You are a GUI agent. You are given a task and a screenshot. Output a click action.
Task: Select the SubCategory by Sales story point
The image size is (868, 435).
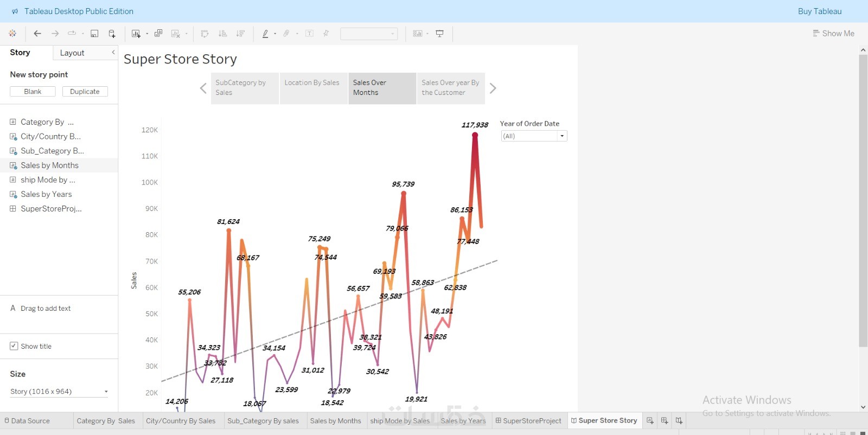[x=245, y=88]
